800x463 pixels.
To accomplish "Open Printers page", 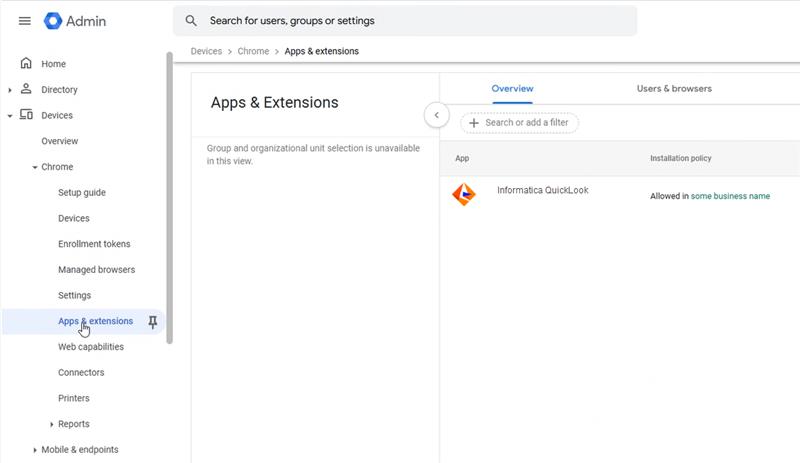I will pos(73,398).
